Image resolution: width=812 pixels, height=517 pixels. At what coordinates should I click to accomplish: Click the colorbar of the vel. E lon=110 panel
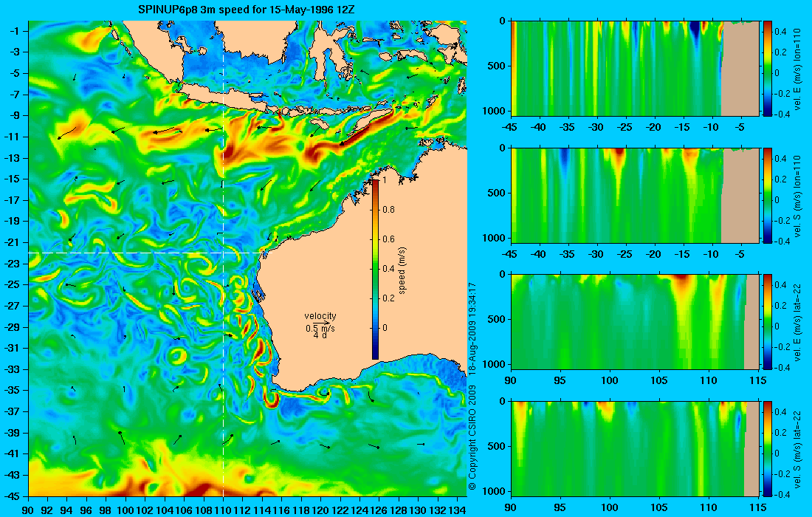coord(767,69)
